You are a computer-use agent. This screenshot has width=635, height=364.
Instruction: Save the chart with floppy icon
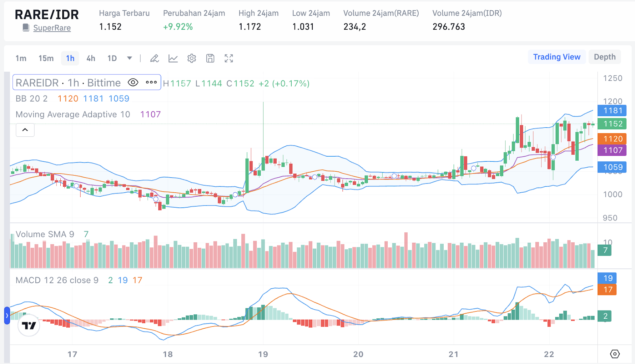210,59
